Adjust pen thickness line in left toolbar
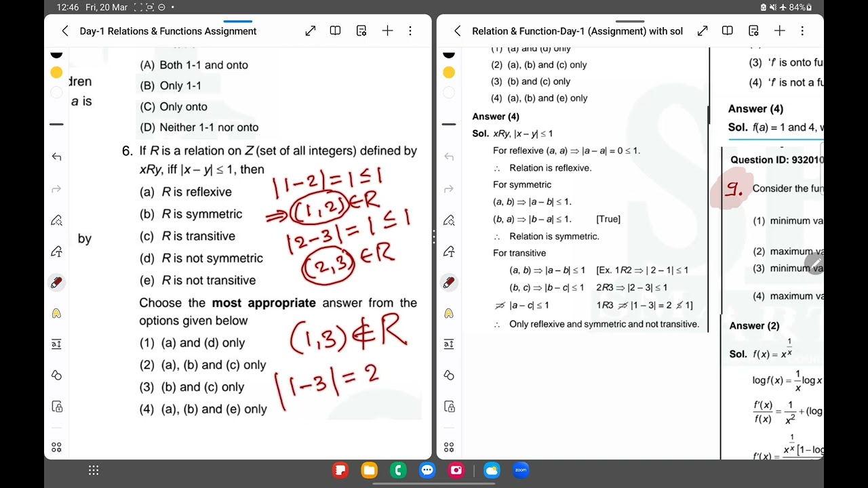 pyautogui.click(x=56, y=124)
